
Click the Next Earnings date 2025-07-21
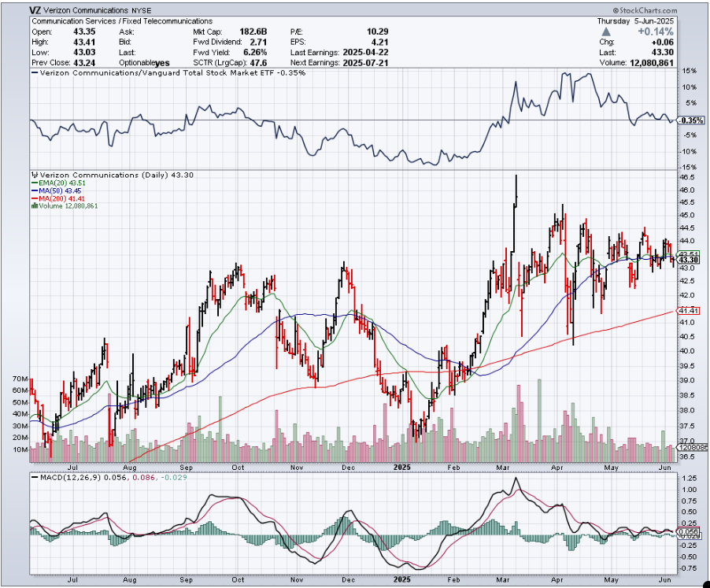pyautogui.click(x=365, y=63)
